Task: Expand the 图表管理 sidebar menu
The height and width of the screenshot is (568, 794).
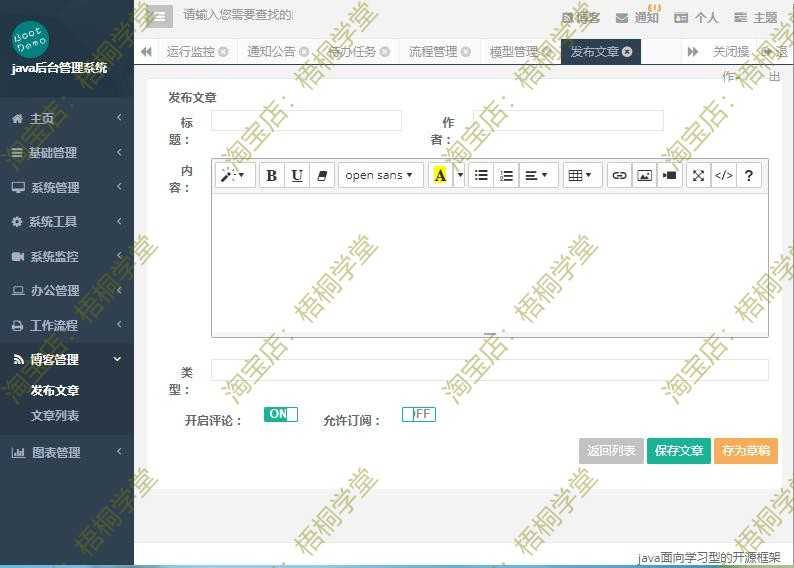Action: pos(67,452)
